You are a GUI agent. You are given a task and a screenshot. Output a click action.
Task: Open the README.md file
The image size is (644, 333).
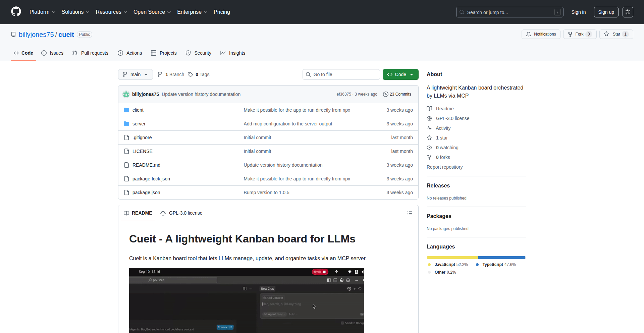(x=146, y=165)
